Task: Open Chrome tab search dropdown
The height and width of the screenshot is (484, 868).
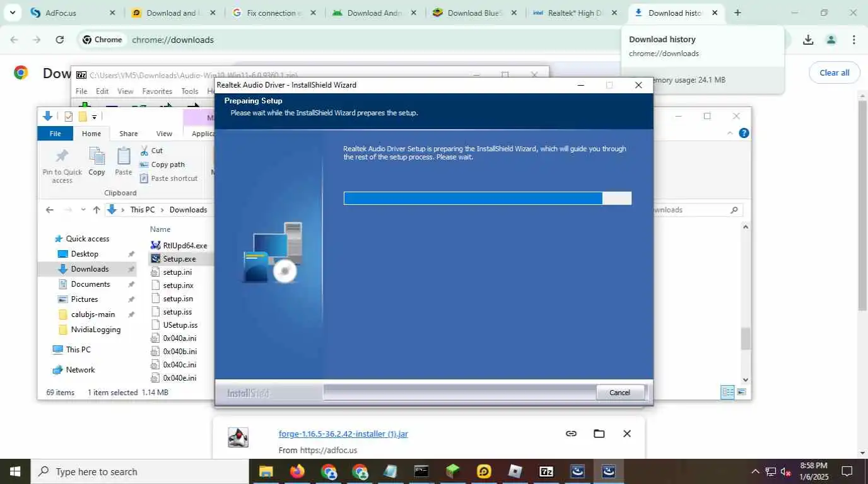Action: [12, 13]
